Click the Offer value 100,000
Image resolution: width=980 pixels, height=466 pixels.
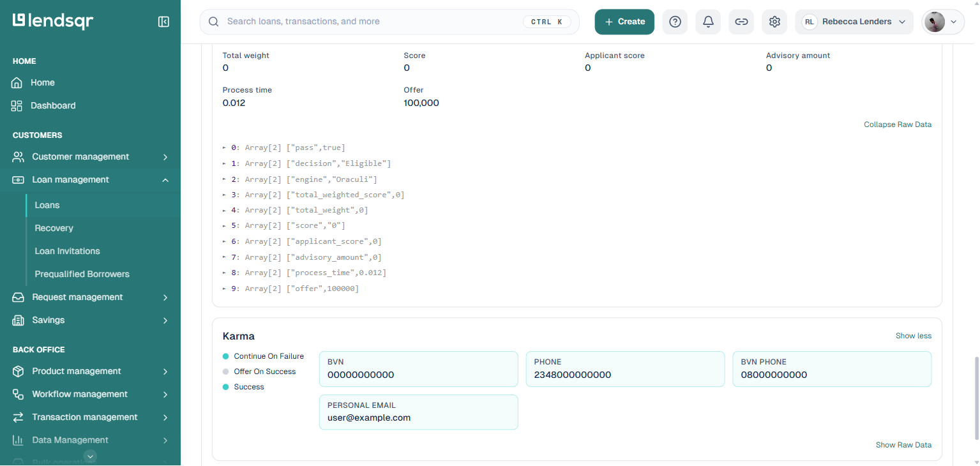[x=421, y=103]
